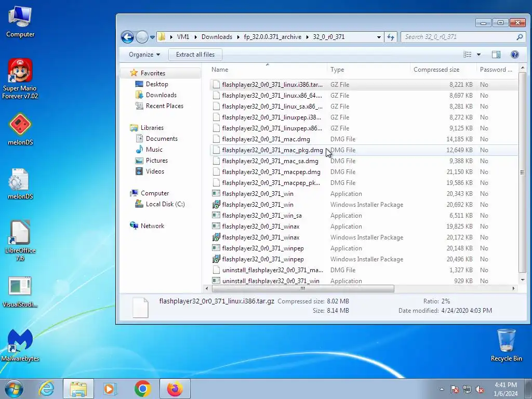532x399 pixels.
Task: Click the horizontal scrollbar thumb
Action: (303, 289)
